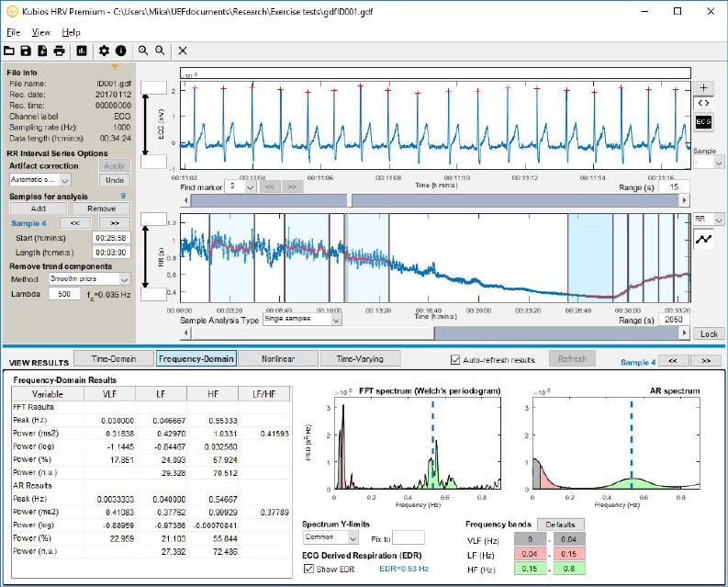Open Preferences via the gear icon
This screenshot has height=587, width=728.
104,51
